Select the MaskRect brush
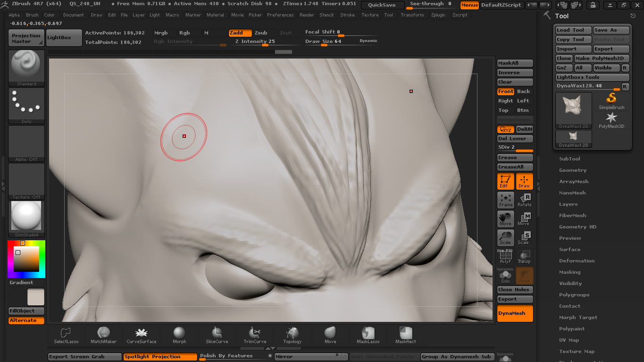 coord(406,335)
